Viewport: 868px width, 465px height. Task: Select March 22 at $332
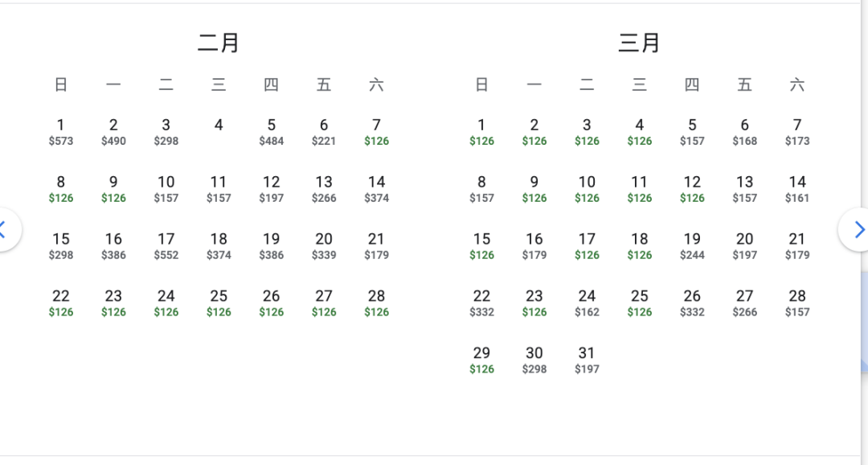pyautogui.click(x=481, y=303)
